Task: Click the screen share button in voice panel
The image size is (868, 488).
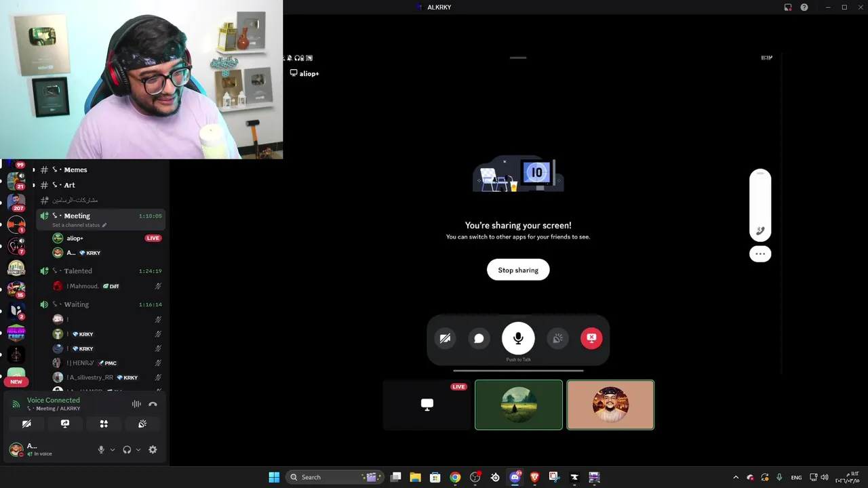Action: [x=65, y=424]
